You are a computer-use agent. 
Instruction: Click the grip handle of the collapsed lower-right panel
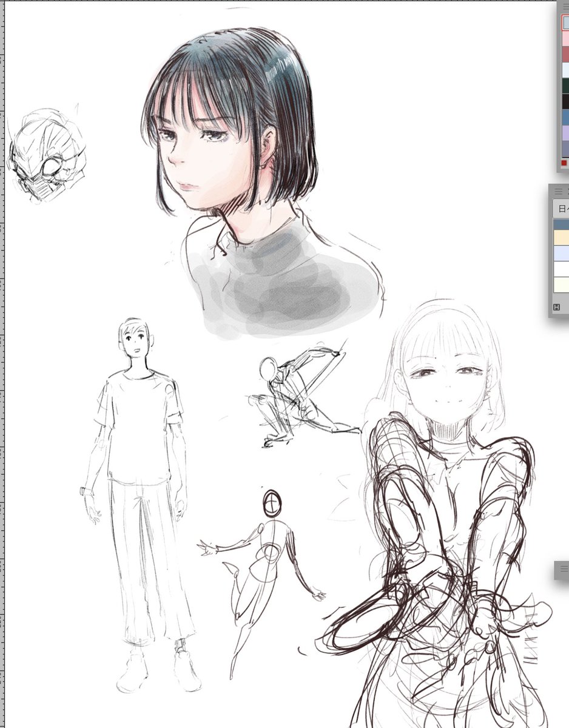pos(564,568)
